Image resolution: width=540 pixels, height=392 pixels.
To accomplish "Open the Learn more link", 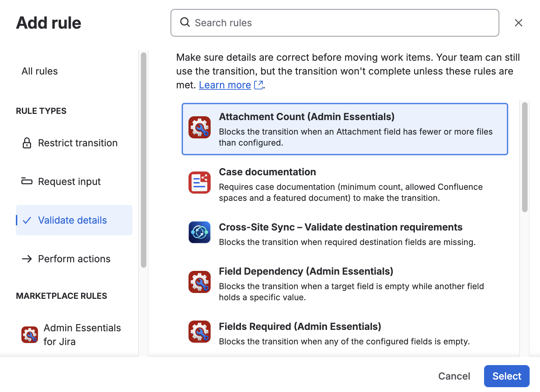I will [x=225, y=85].
